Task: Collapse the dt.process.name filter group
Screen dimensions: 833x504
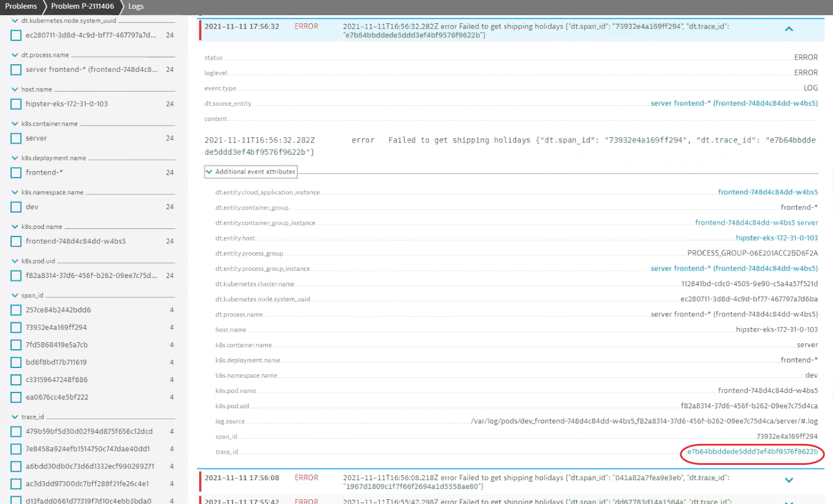Action: (x=15, y=55)
